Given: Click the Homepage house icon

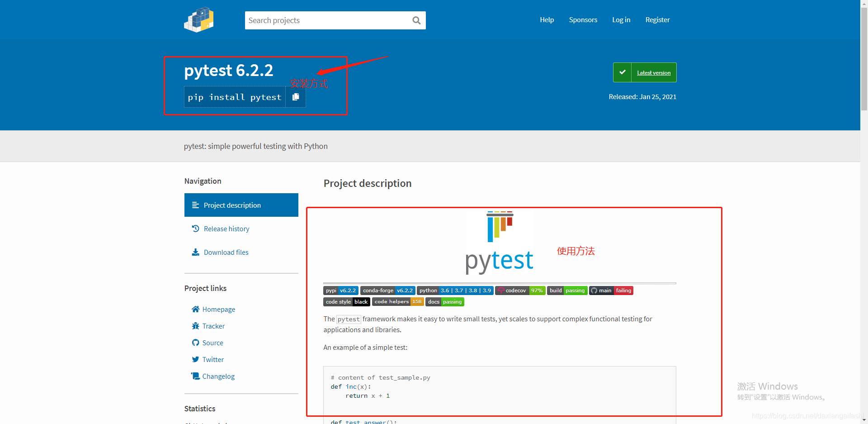Looking at the screenshot, I should (x=196, y=309).
